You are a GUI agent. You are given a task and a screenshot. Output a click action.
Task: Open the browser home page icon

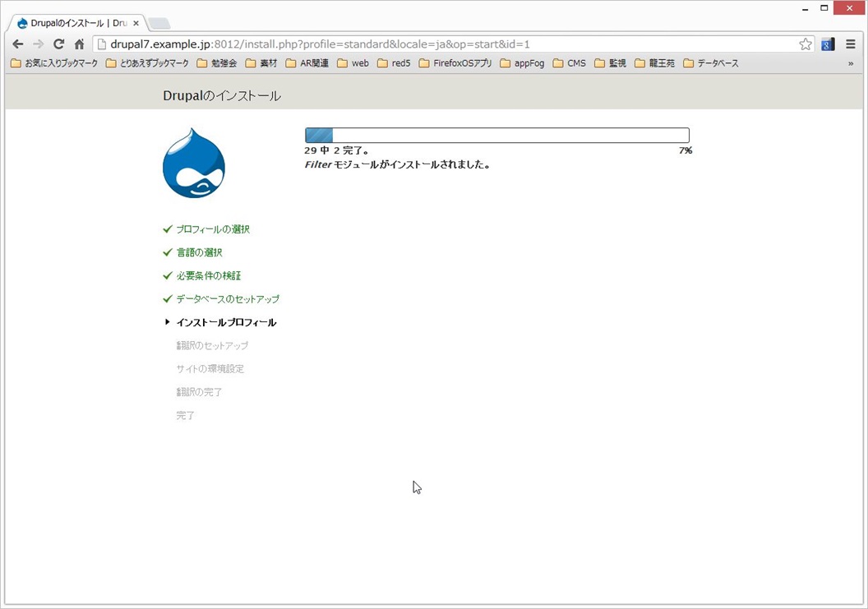click(x=79, y=44)
